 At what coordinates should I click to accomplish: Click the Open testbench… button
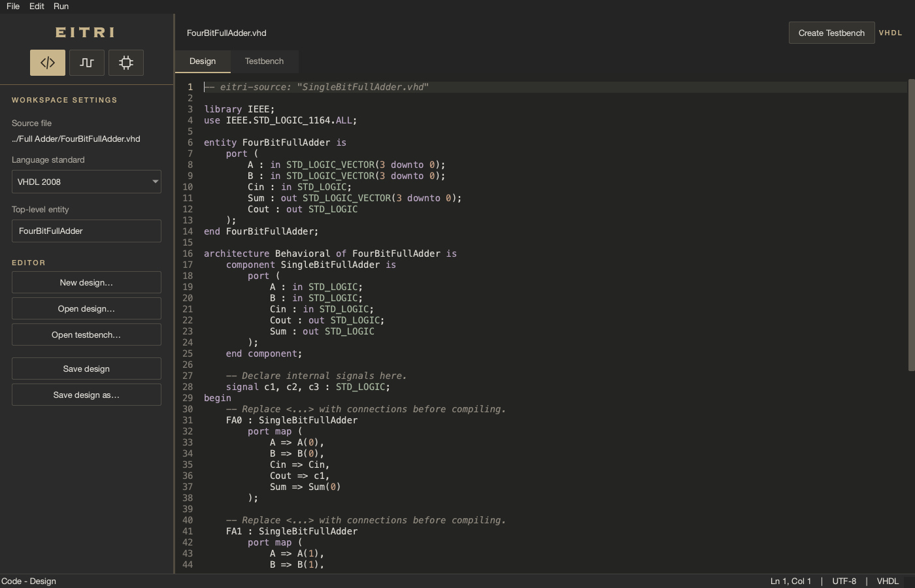pos(86,335)
